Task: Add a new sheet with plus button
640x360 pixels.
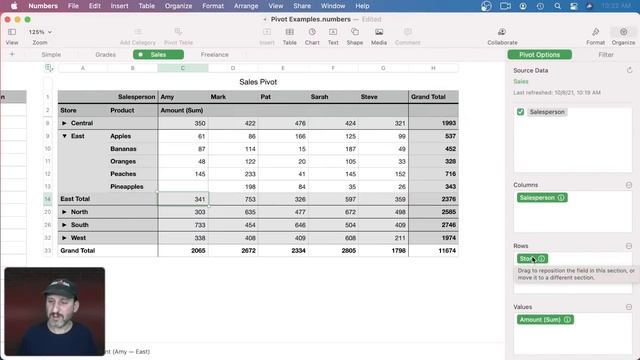Action: point(12,54)
